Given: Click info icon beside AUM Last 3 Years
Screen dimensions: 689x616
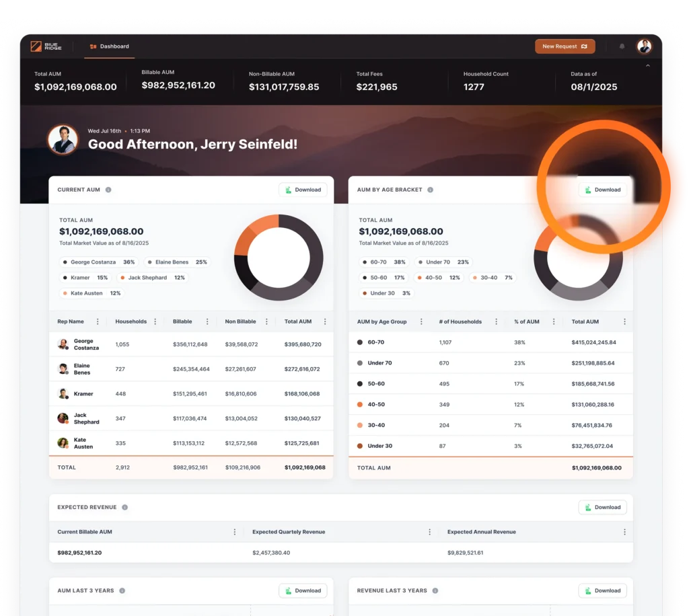Looking at the screenshot, I should (122, 590).
